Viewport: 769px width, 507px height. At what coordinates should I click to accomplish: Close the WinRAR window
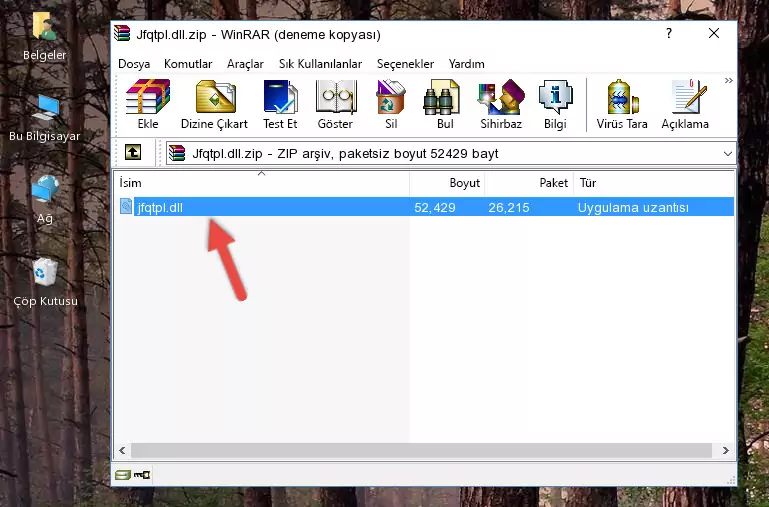pos(714,33)
